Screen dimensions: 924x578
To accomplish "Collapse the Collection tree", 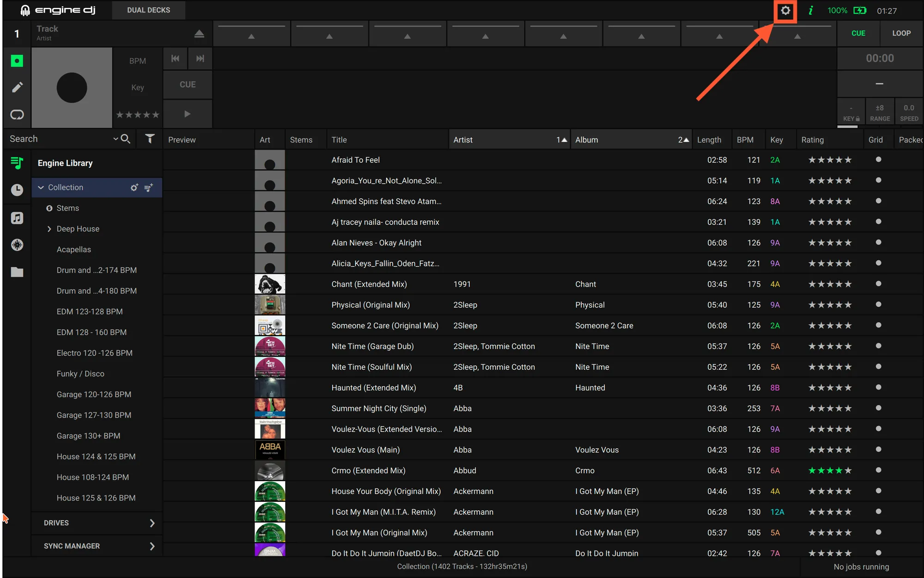I will 41,187.
